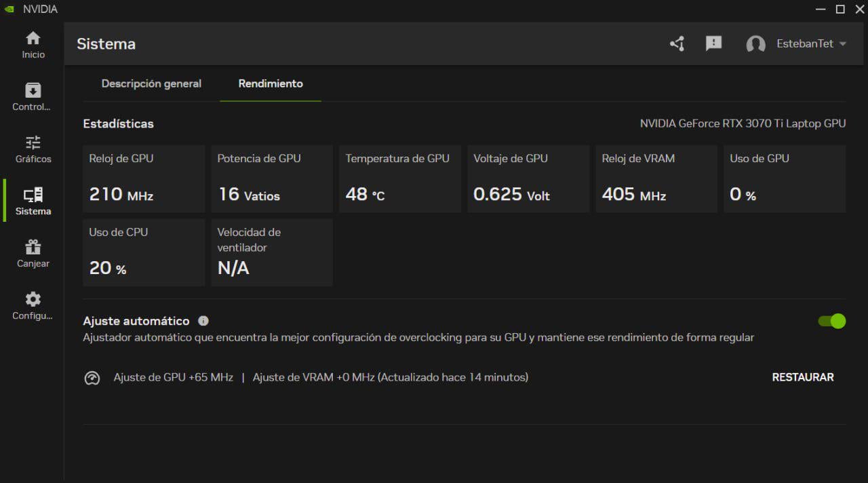Click the Uso de GPU 0 % card
The height and width of the screenshot is (483, 868).
coord(785,179)
